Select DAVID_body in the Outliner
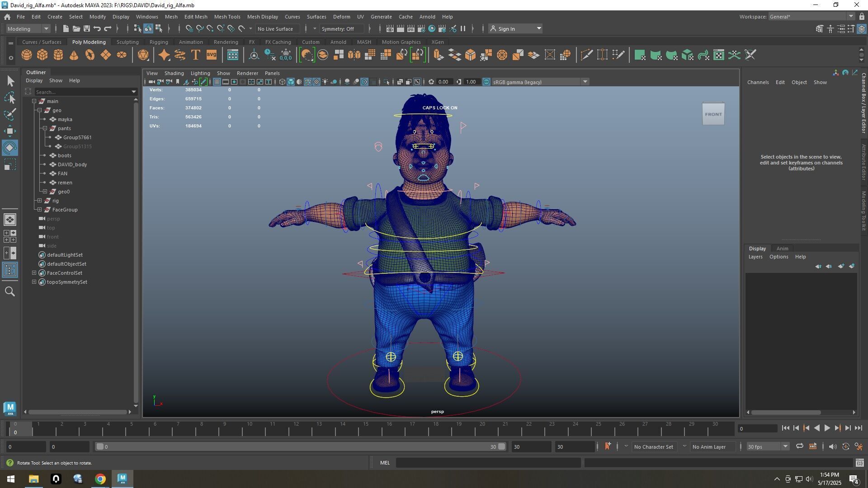This screenshot has width=868, height=488. (x=72, y=164)
